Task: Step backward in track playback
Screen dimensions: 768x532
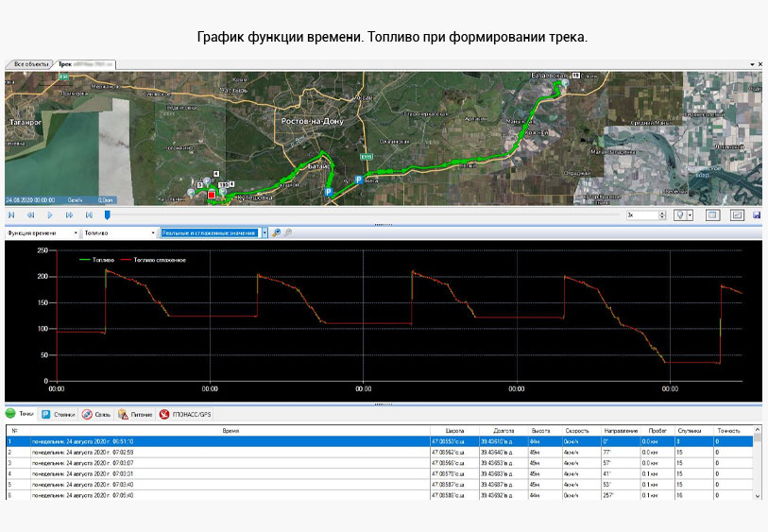Action: pos(31,215)
